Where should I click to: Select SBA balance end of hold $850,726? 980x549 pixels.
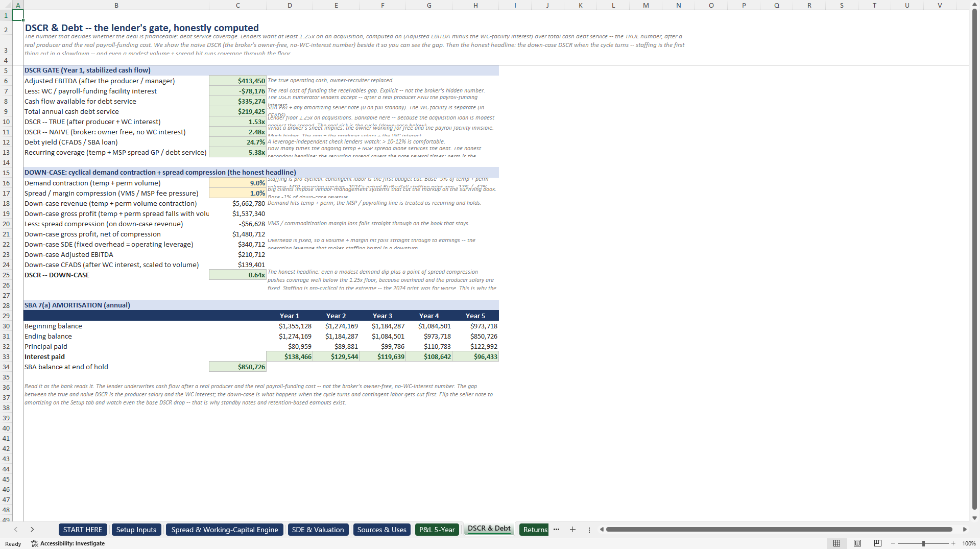(238, 367)
